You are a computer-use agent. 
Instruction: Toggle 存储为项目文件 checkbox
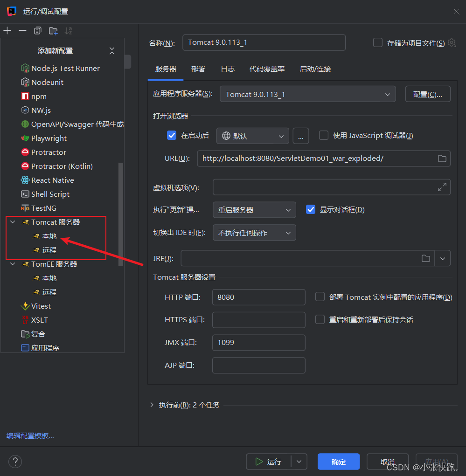(377, 42)
